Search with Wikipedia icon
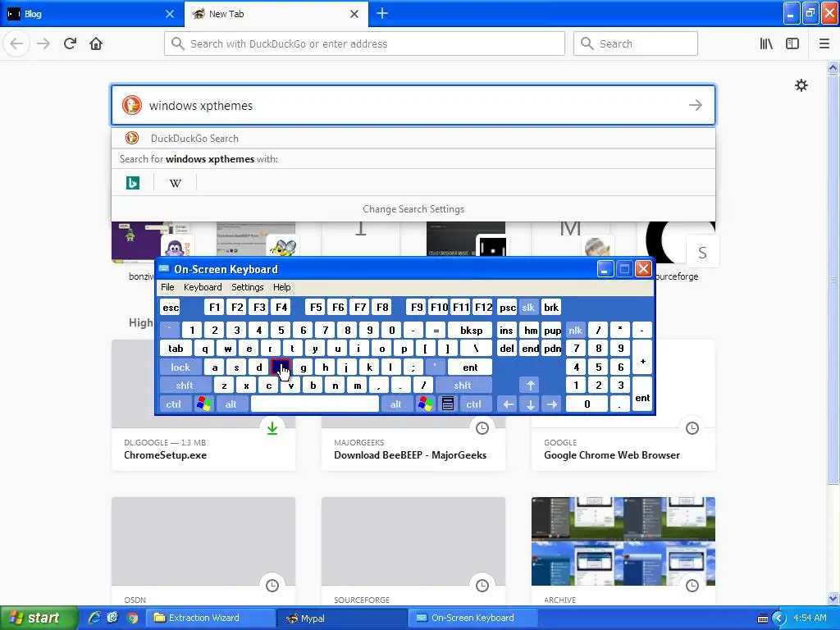 tap(176, 183)
